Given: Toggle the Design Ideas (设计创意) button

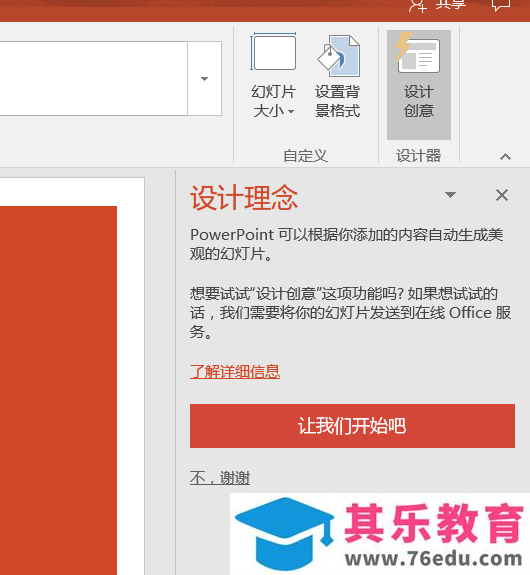Looking at the screenshot, I should point(418,85).
